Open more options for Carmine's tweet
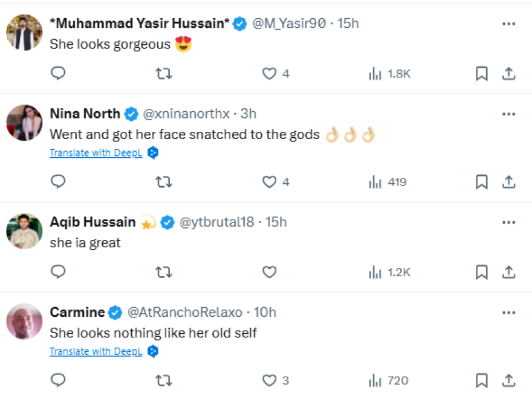This screenshot has width=532, height=399. click(x=509, y=313)
